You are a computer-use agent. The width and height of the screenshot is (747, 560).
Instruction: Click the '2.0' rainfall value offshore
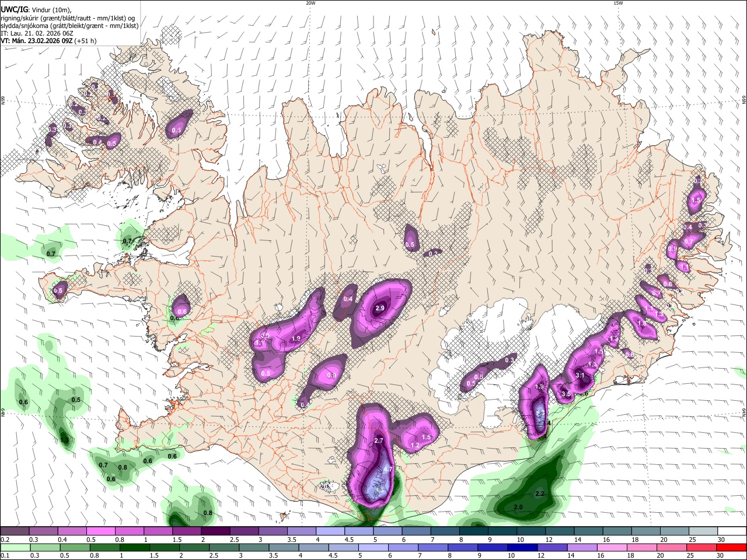point(518,508)
